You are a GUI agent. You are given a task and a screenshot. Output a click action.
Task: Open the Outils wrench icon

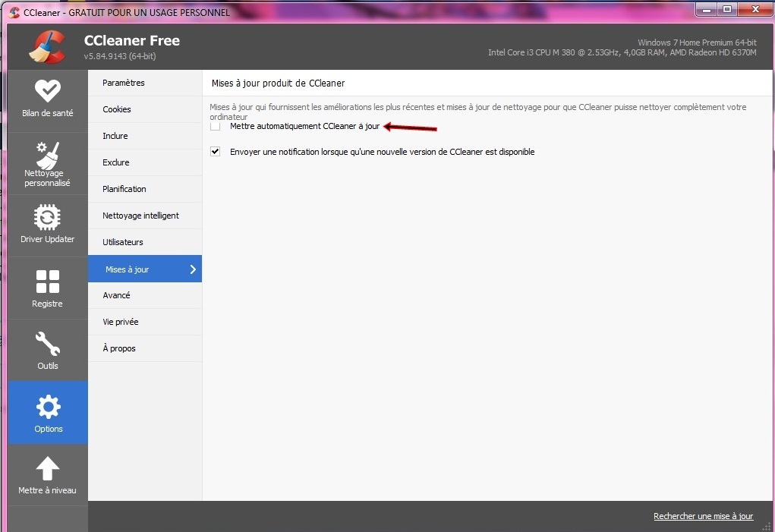[x=48, y=343]
